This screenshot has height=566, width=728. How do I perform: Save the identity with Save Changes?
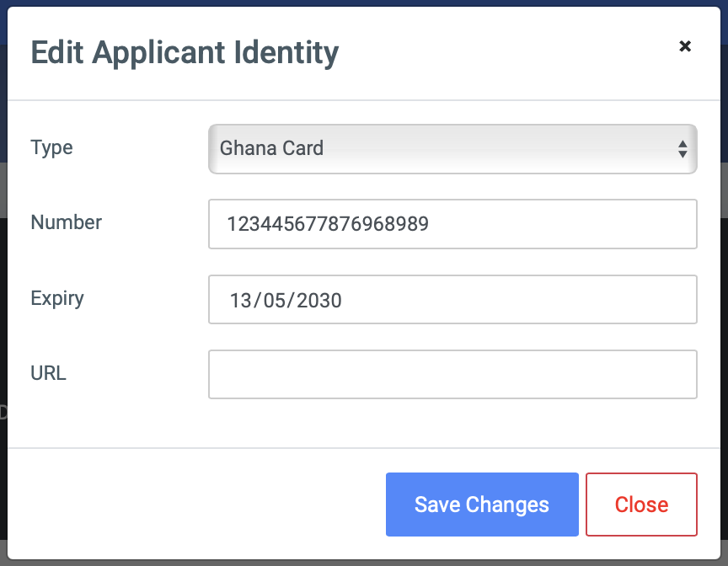click(482, 505)
